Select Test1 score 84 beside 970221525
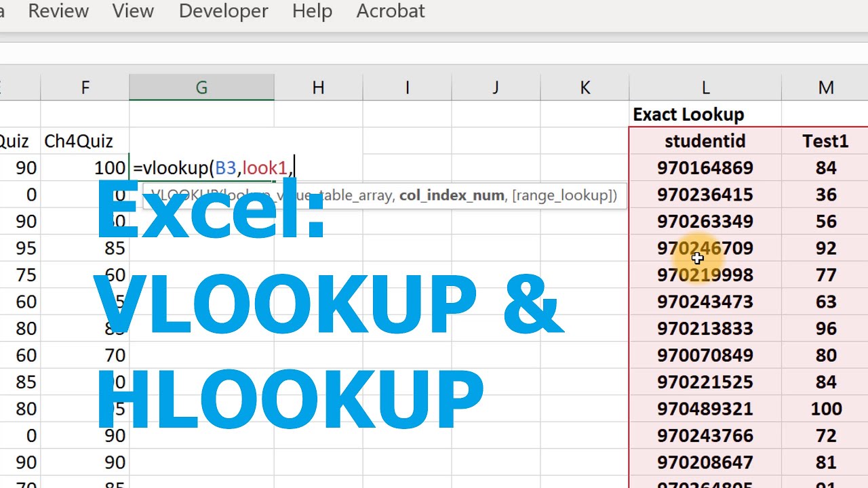 coord(825,382)
